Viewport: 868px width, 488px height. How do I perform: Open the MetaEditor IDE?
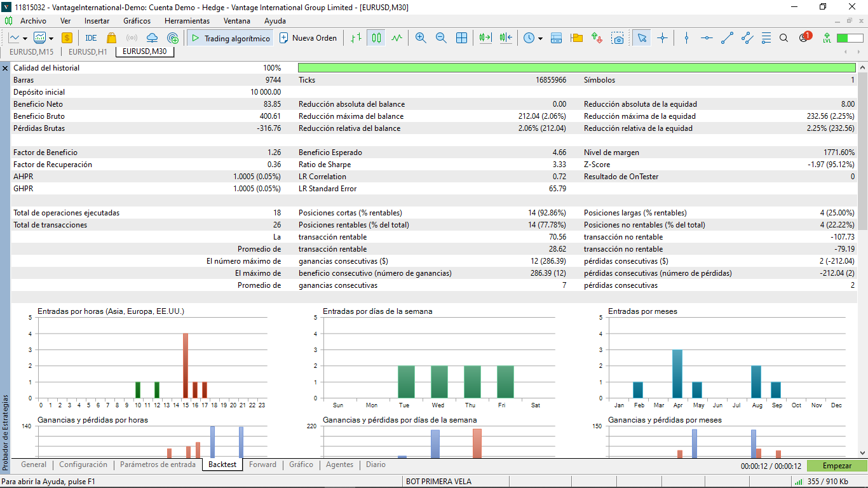[x=91, y=38]
